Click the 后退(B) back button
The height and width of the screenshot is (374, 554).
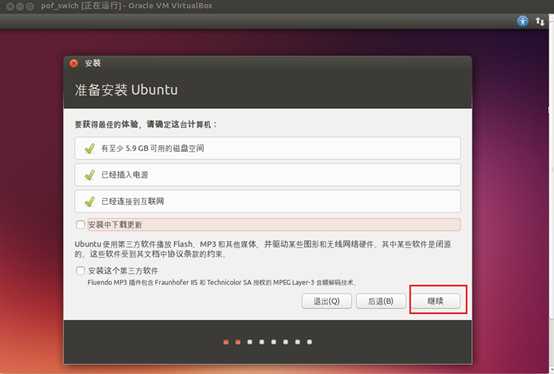click(x=381, y=301)
